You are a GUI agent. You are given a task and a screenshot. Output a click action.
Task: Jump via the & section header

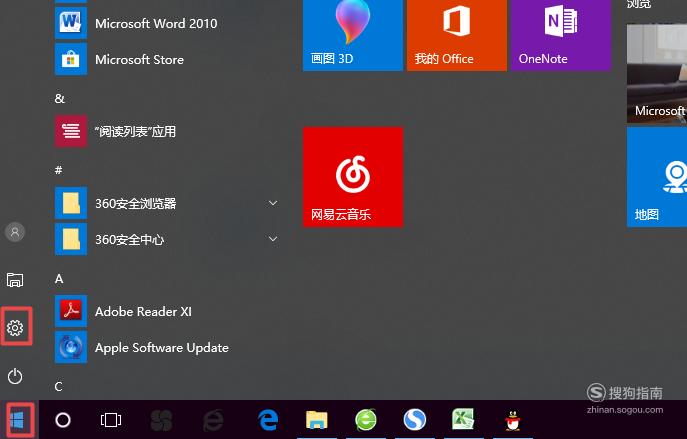click(x=60, y=99)
